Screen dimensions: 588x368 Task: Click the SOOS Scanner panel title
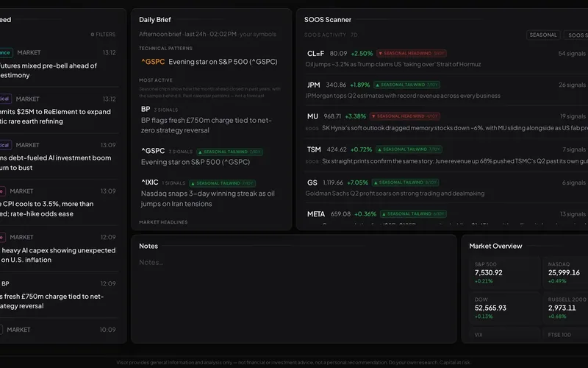coord(327,20)
